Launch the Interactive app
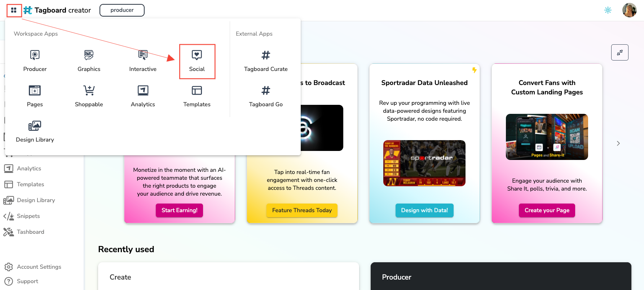The width and height of the screenshot is (644, 290). pos(143,61)
